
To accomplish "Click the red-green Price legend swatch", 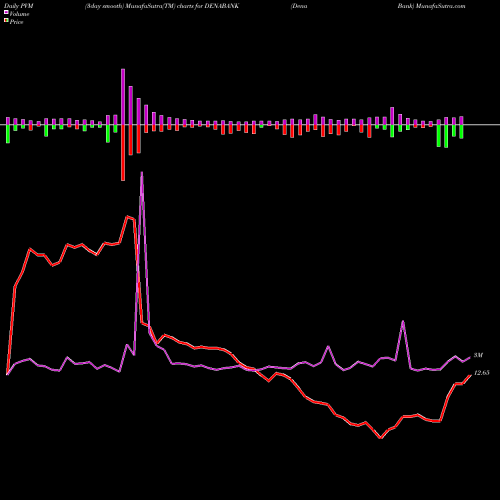I will tap(6, 21).
